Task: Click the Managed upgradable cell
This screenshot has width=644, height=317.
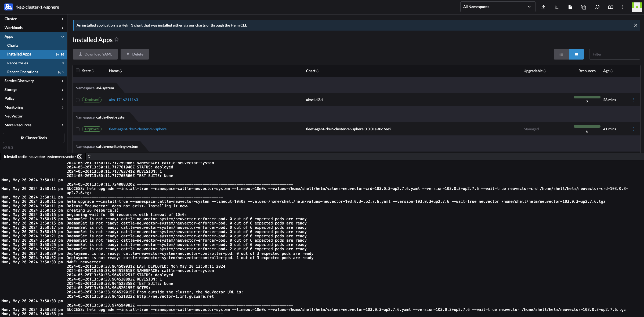Action: click(x=531, y=129)
